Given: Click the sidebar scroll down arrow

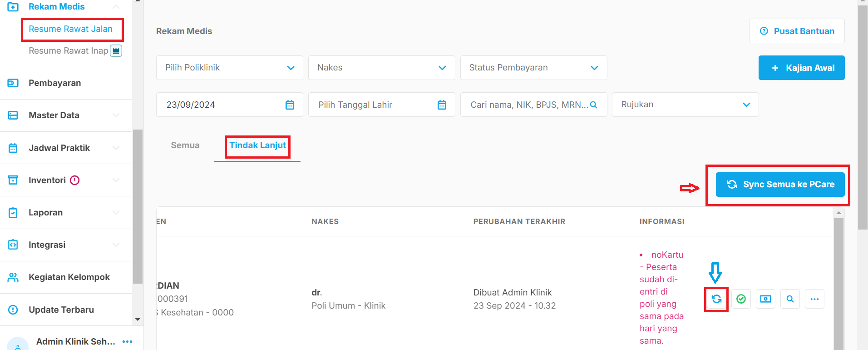Looking at the screenshot, I should [x=138, y=320].
